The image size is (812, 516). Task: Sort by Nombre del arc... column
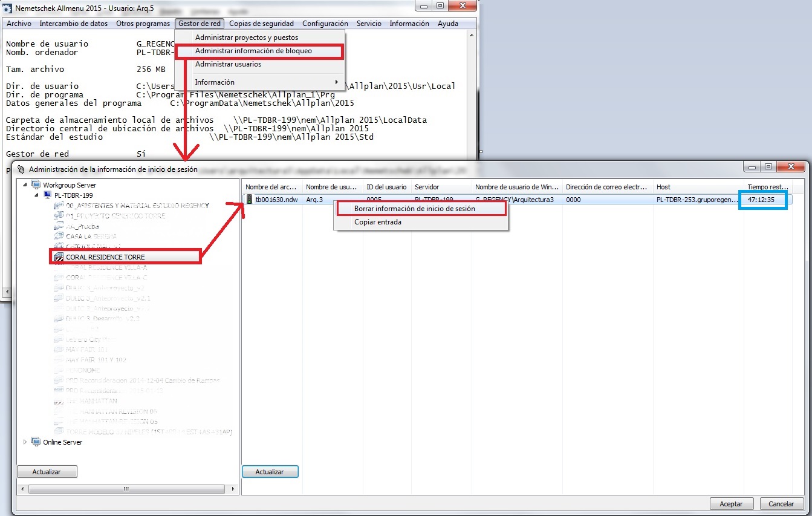(272, 187)
